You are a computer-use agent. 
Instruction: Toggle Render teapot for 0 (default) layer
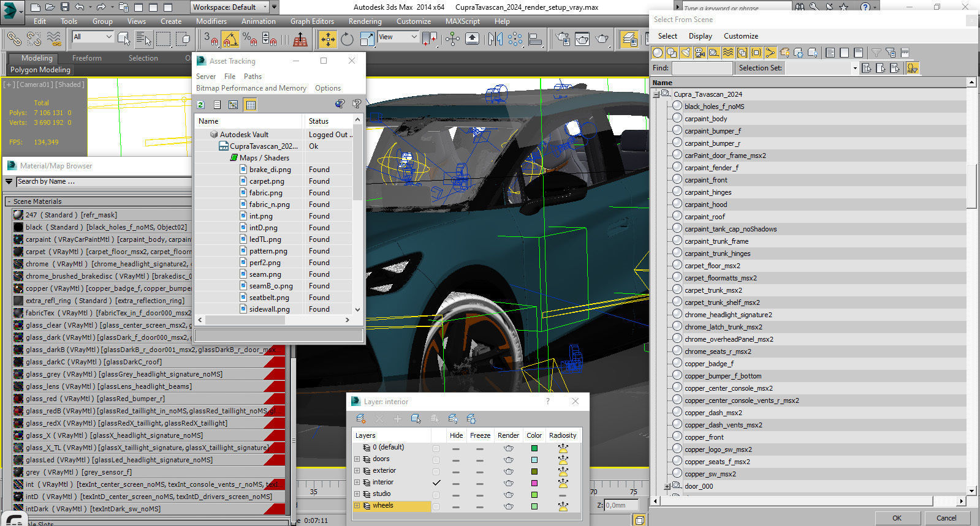pyautogui.click(x=509, y=448)
